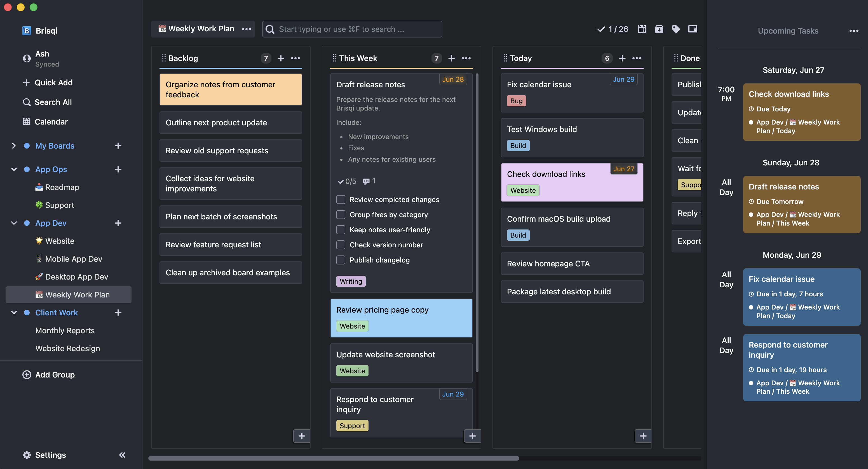Open Weekly Work Plan board options ellipsis
The image size is (868, 469).
(x=246, y=29)
